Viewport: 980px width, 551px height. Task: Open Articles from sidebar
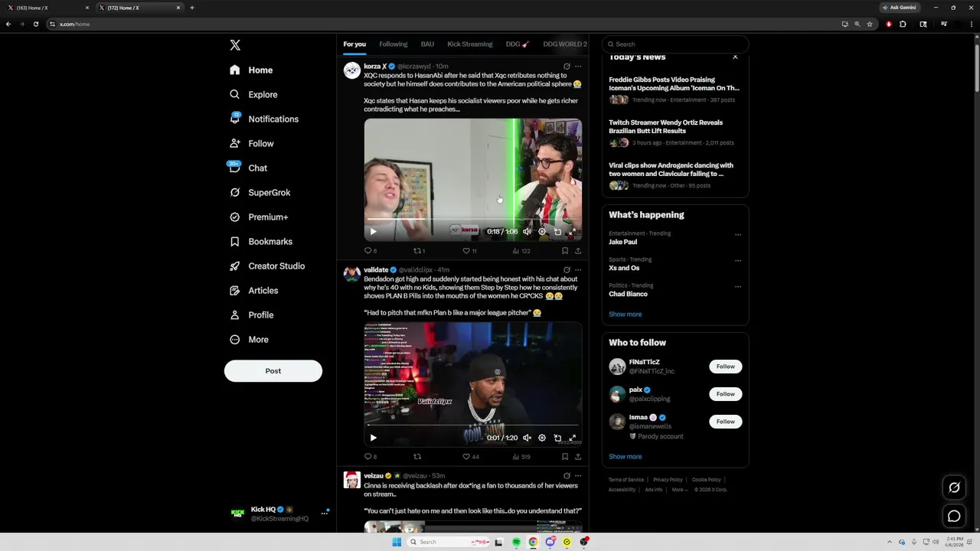[253, 290]
